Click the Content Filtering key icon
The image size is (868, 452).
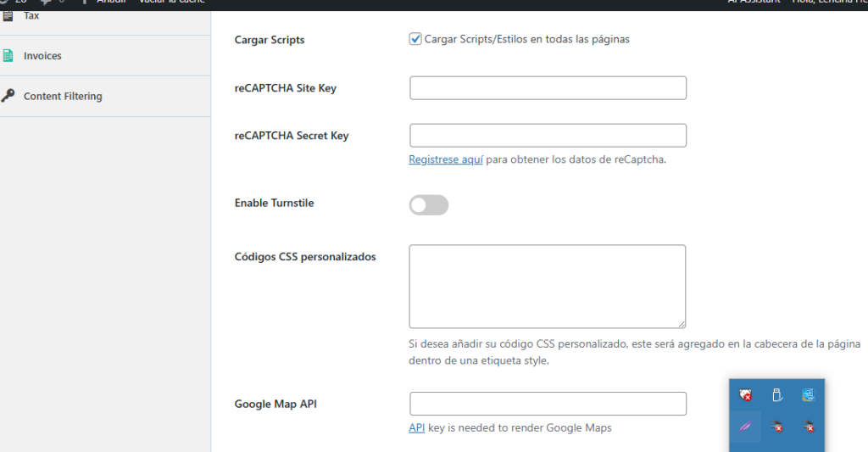[x=8, y=96]
